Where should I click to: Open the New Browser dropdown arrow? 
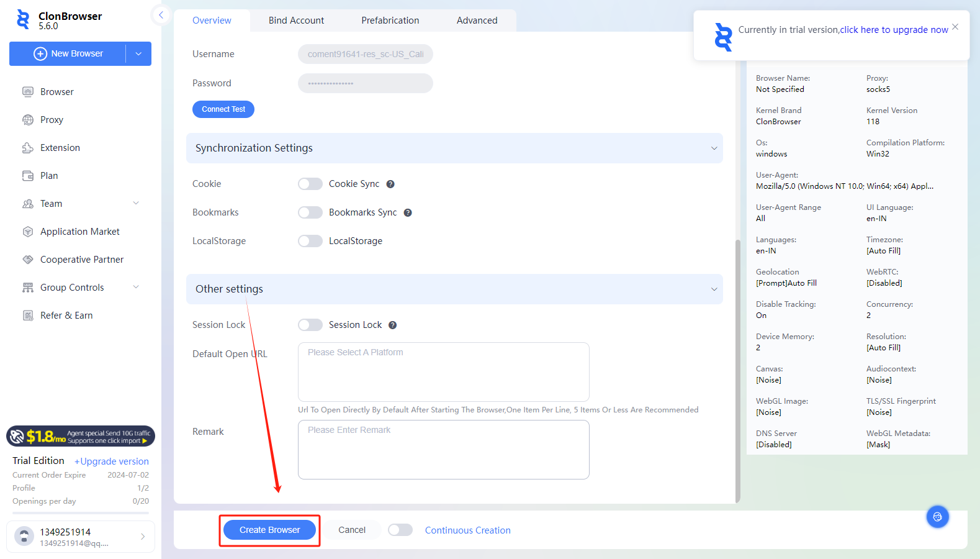click(138, 54)
